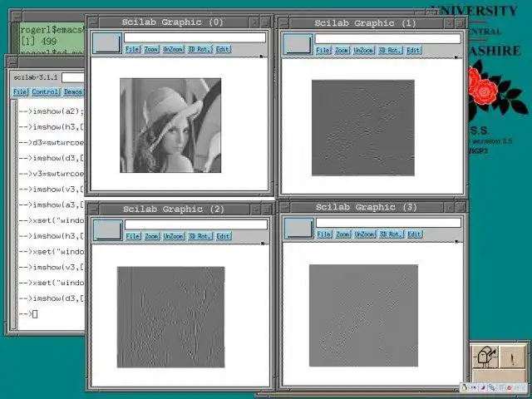Viewport: 532px width, 399px height.
Task: Click info field in Scilab Graphic (1)
Action: [388, 39]
